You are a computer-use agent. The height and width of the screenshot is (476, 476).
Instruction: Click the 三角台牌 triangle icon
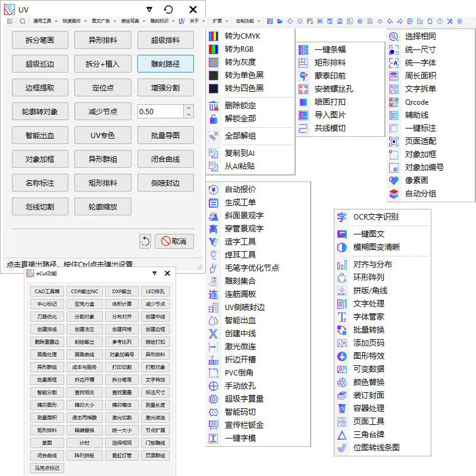pos(342,435)
